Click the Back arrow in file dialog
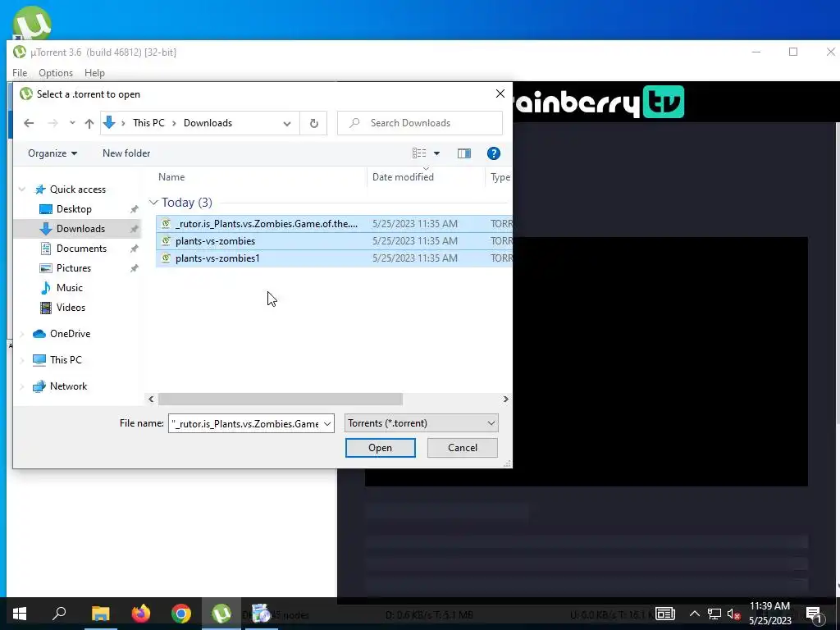Image resolution: width=840 pixels, height=630 pixels. (x=29, y=123)
